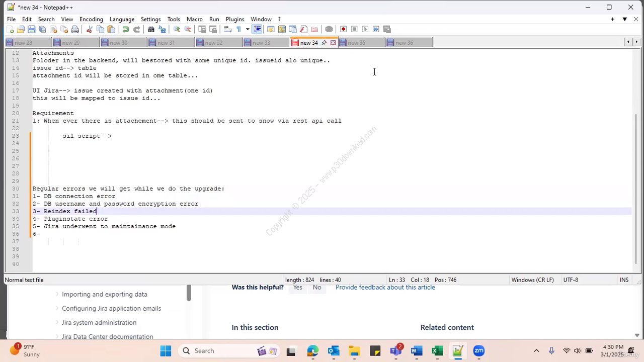
Task: Toggle the pin on the new 34 tab
Action: click(324, 43)
